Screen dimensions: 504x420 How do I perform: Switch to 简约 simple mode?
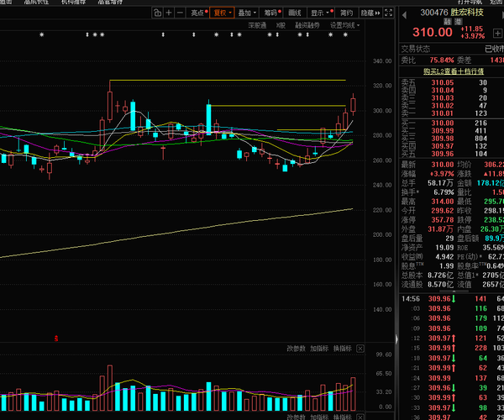pos(346,13)
